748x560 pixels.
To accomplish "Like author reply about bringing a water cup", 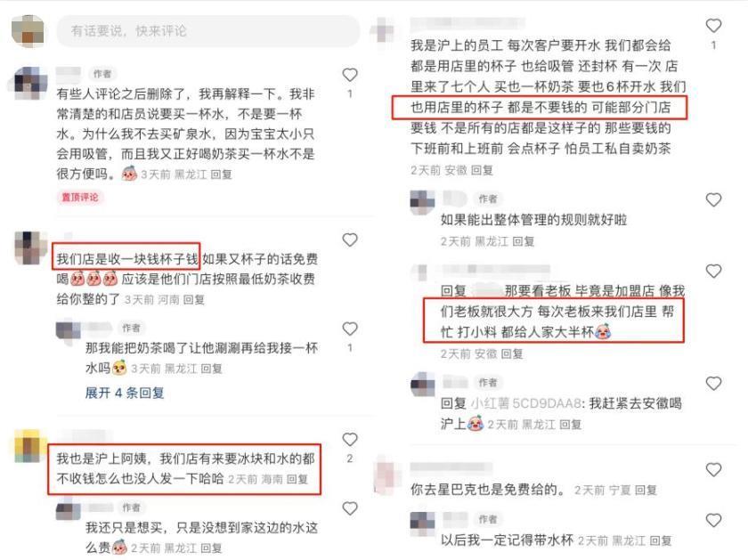I will 713,520.
